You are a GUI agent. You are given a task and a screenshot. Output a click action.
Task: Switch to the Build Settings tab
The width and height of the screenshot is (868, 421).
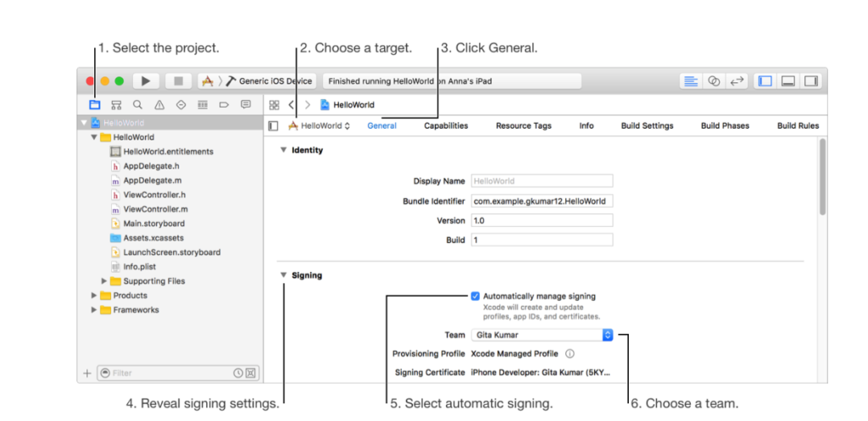coord(647,125)
